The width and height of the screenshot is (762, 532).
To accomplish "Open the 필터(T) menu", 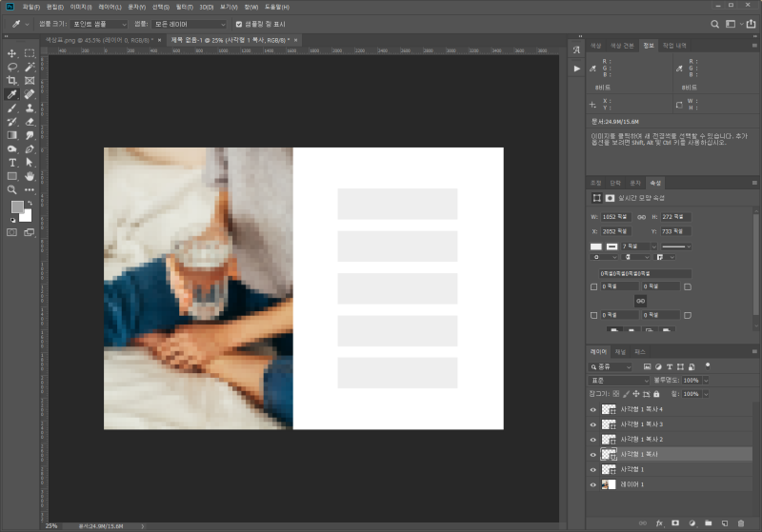I will click(x=184, y=7).
